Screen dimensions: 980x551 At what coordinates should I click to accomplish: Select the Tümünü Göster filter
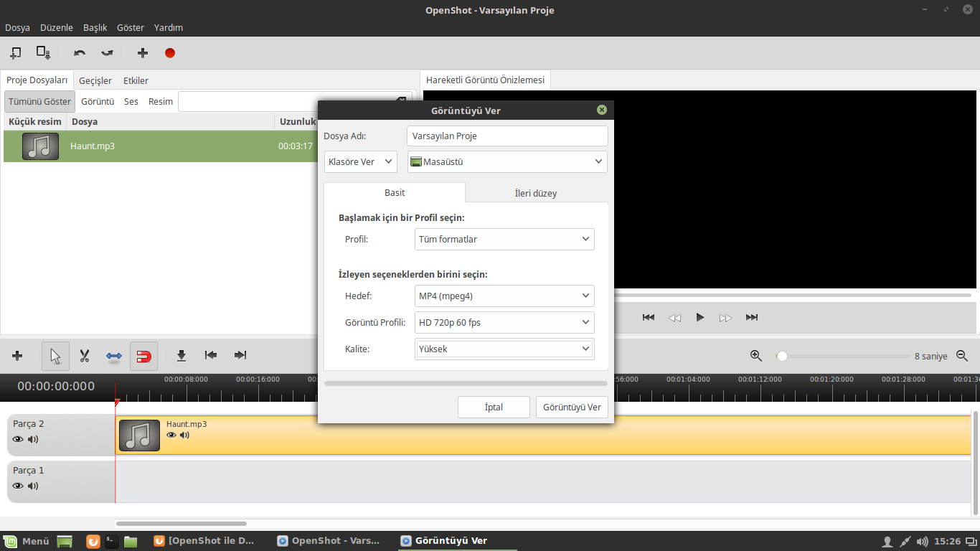(x=39, y=101)
